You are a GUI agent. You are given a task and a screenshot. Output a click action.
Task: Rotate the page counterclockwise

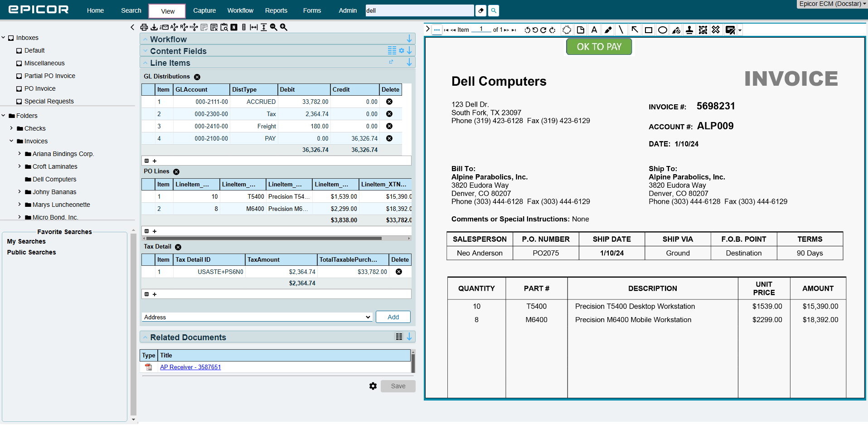[x=535, y=30]
